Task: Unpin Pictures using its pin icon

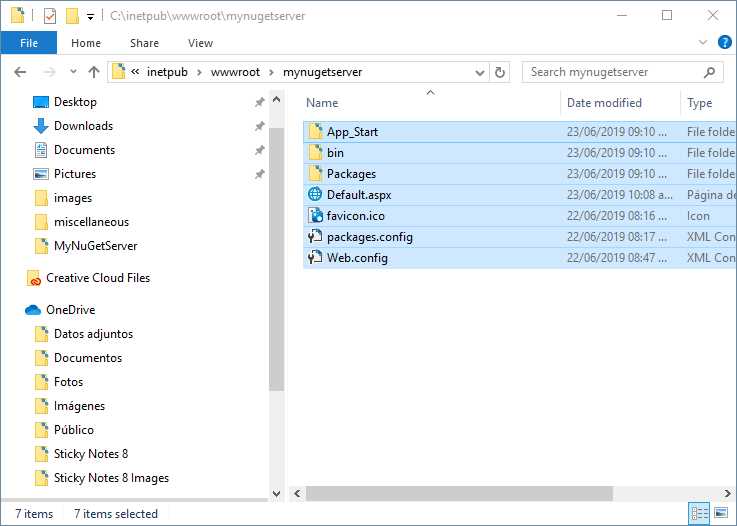Action: pos(259,174)
